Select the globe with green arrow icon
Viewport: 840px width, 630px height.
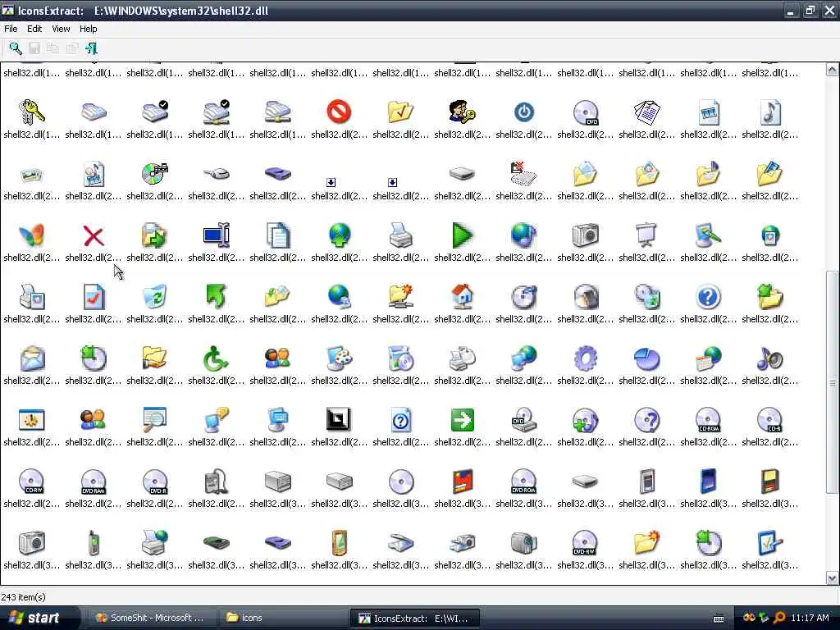pos(339,235)
